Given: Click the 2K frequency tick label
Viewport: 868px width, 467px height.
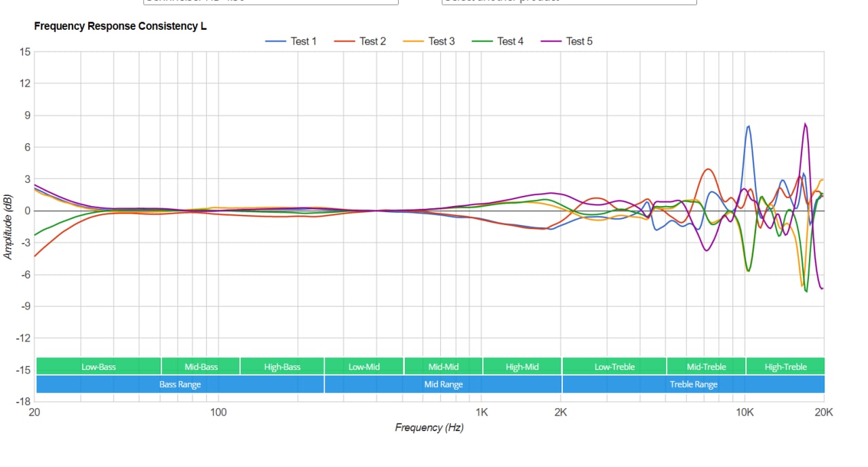Looking at the screenshot, I should [x=561, y=411].
